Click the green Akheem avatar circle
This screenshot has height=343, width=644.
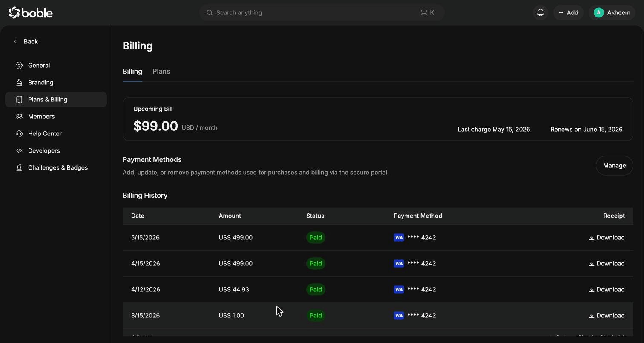point(599,13)
